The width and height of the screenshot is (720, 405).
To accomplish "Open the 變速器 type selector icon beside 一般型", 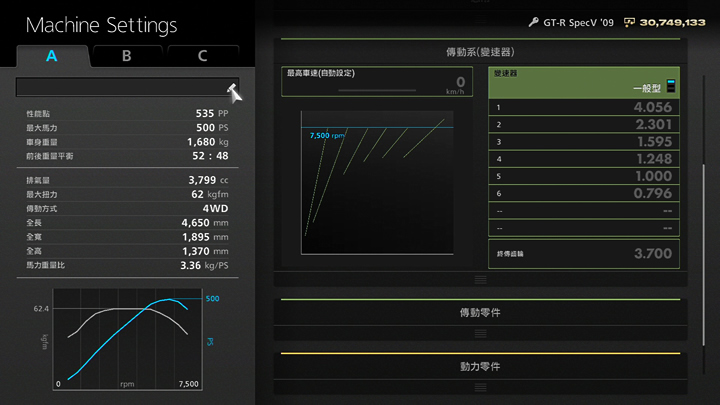I will click(x=671, y=87).
